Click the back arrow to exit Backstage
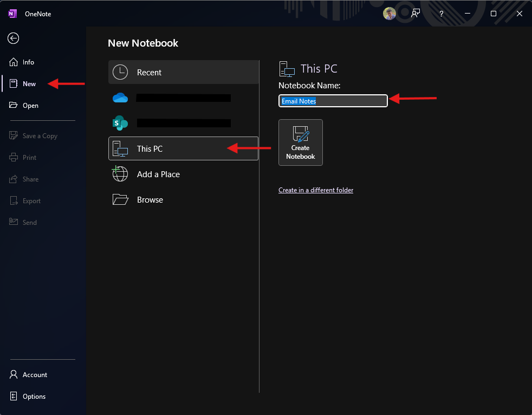The width and height of the screenshot is (532, 415). pyautogui.click(x=14, y=38)
